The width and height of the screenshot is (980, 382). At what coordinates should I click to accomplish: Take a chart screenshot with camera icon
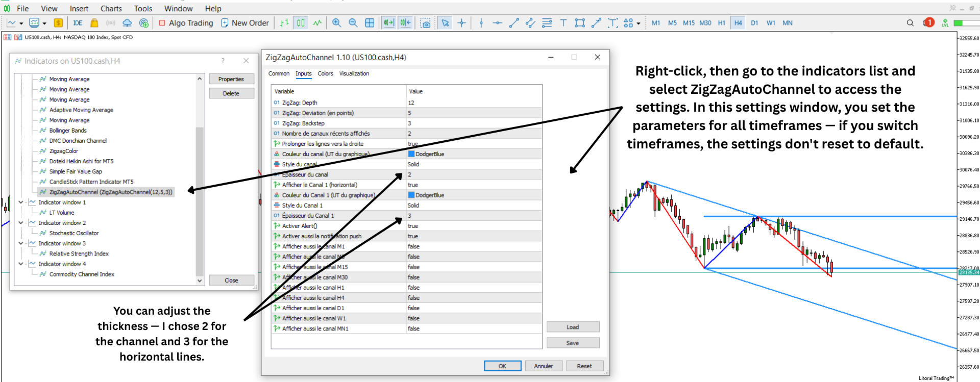pos(426,23)
